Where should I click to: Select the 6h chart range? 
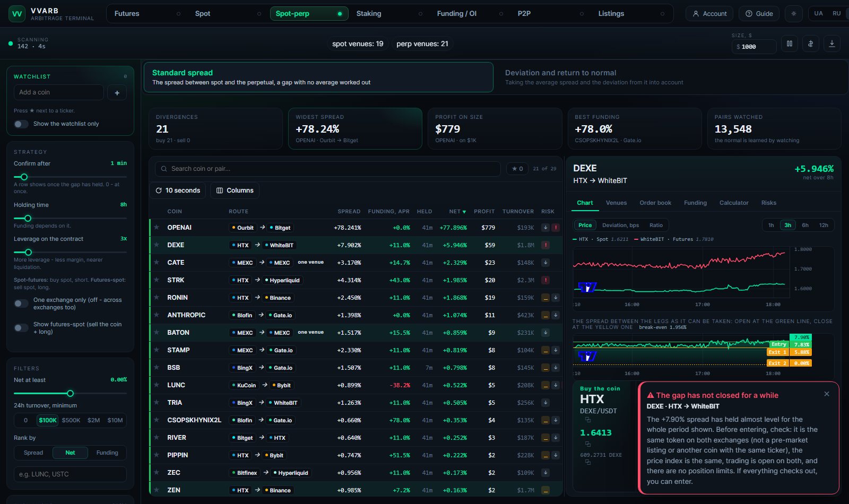[805, 225]
